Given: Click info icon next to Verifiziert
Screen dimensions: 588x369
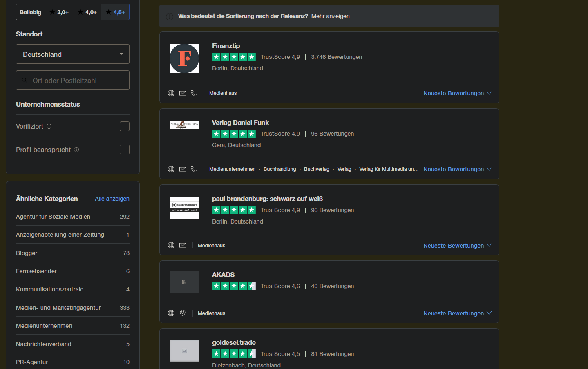Looking at the screenshot, I should tap(49, 126).
